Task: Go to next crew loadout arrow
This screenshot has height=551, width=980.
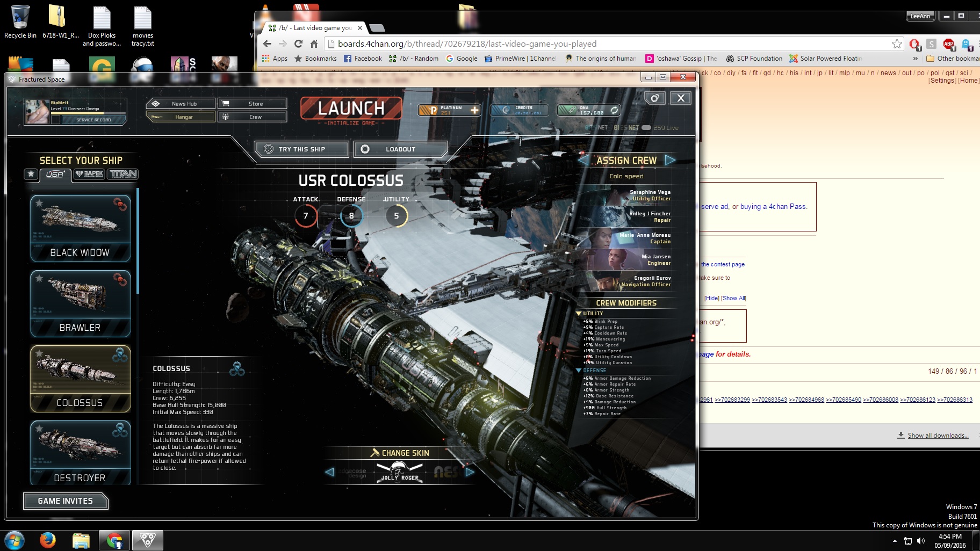Action: [x=669, y=160]
